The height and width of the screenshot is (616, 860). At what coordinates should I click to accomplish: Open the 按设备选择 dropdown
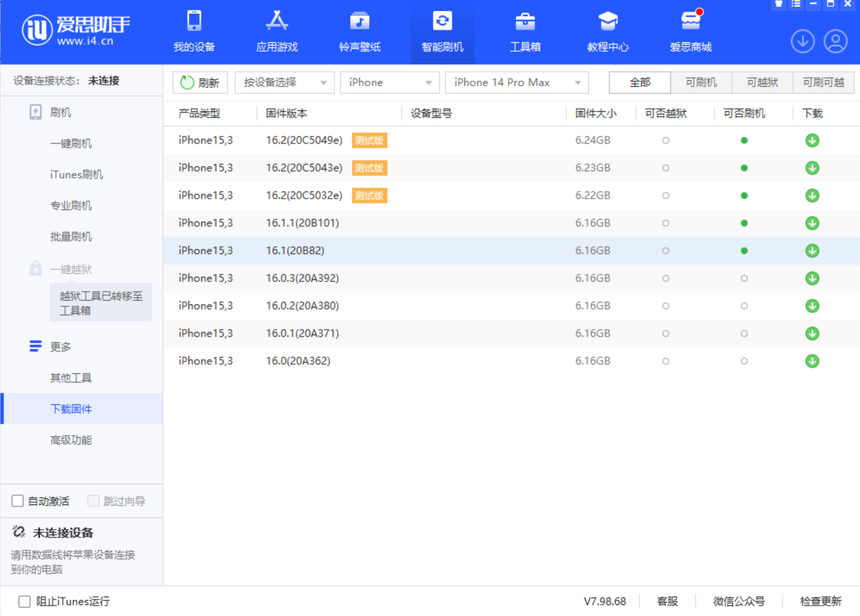click(283, 82)
